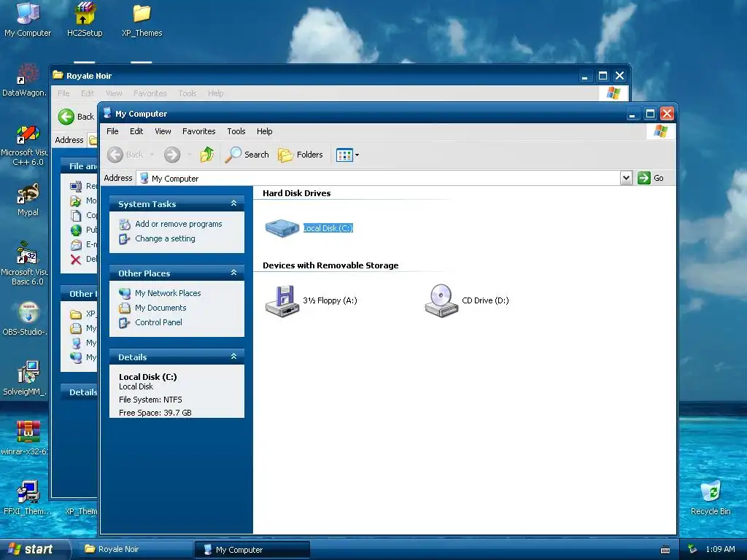The height and width of the screenshot is (560, 747).
Task: Open the XP_Themes desktop folder
Action: [142, 19]
